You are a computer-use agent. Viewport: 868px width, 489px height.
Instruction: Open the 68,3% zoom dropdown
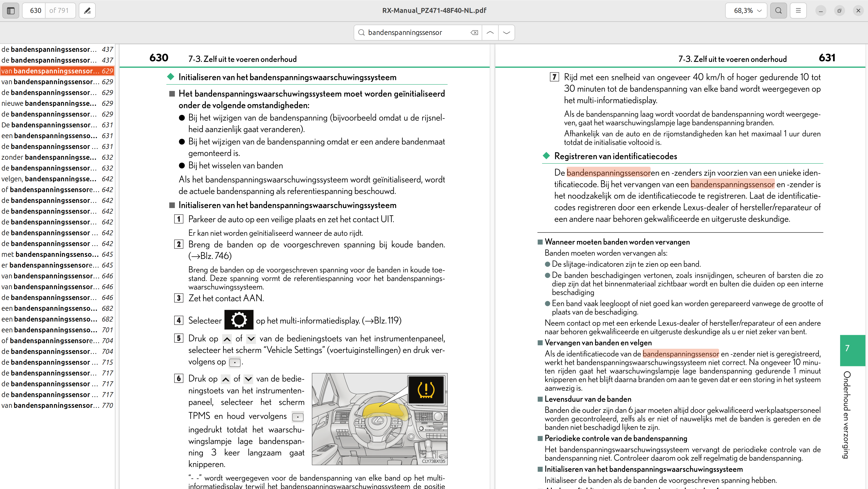tap(746, 11)
